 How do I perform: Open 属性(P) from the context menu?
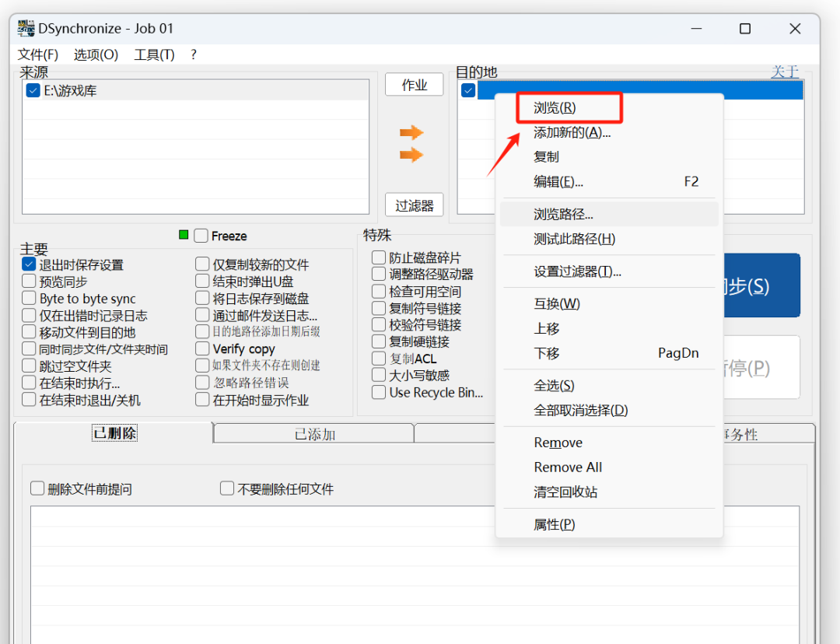609,524
